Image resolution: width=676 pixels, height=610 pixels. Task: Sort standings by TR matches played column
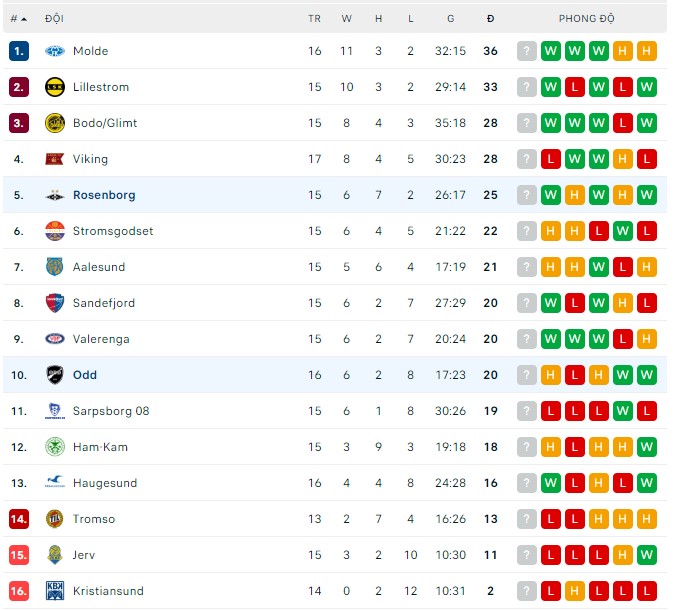[315, 19]
